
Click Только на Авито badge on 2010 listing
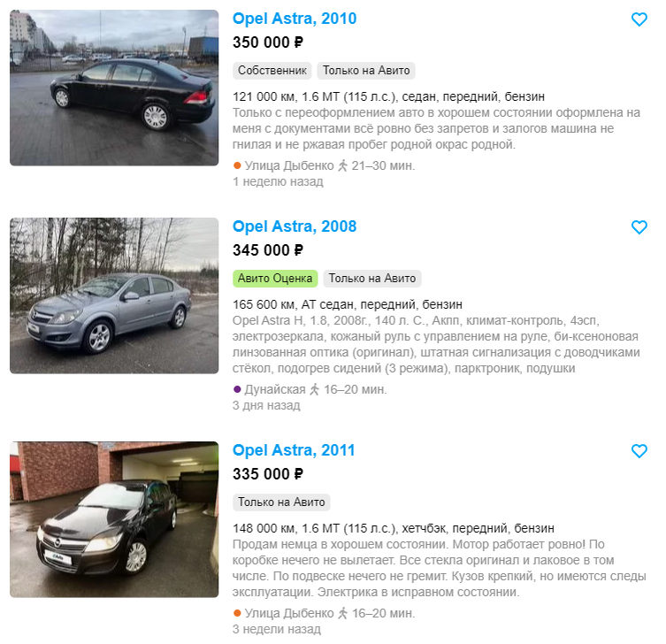coord(366,71)
